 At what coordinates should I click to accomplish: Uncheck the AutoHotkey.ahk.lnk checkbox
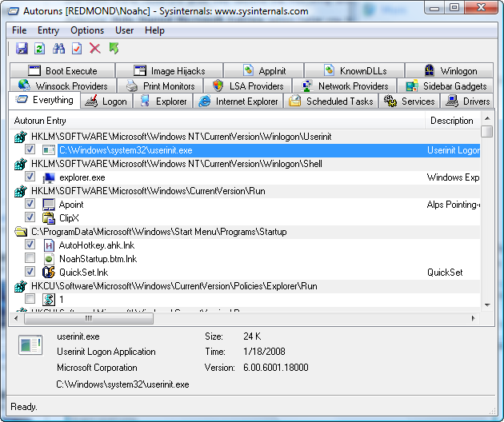[x=30, y=245]
